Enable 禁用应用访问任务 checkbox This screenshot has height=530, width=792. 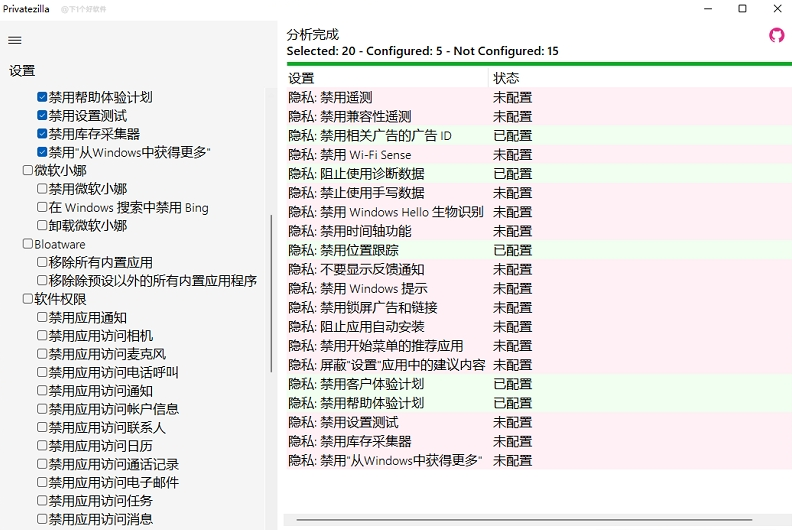coord(42,500)
